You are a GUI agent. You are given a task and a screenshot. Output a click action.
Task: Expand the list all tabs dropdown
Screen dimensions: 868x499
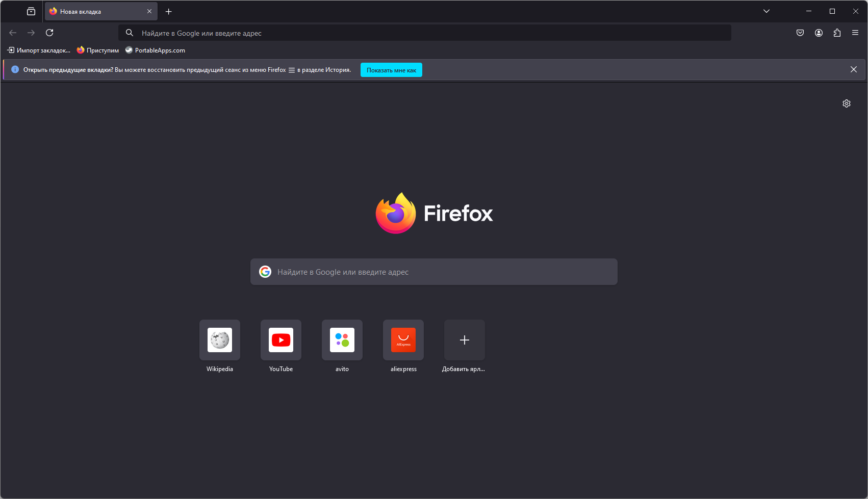pyautogui.click(x=767, y=11)
